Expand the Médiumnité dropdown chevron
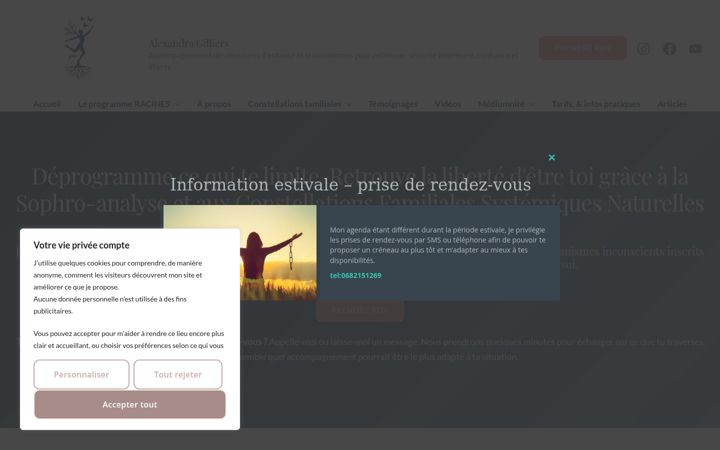720x450 pixels. pyautogui.click(x=532, y=104)
